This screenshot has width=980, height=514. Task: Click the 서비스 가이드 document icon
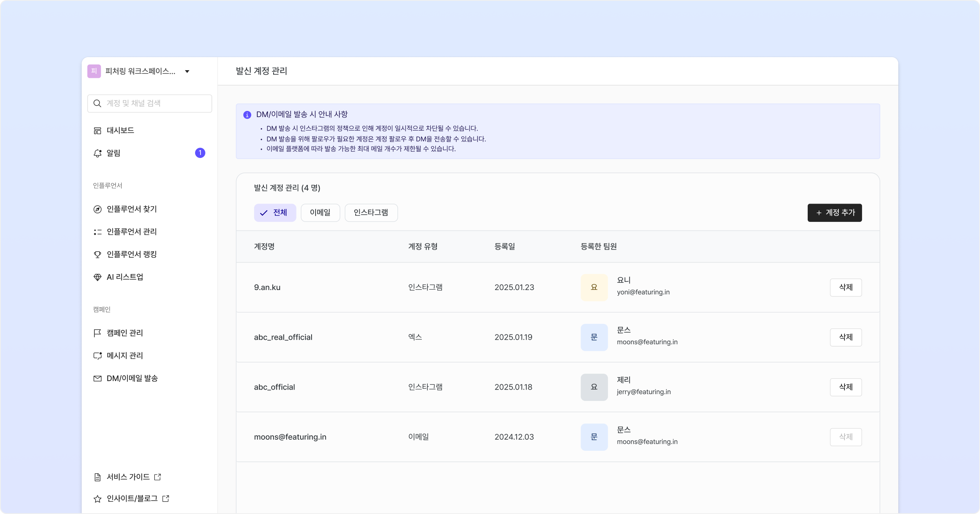pyautogui.click(x=97, y=477)
